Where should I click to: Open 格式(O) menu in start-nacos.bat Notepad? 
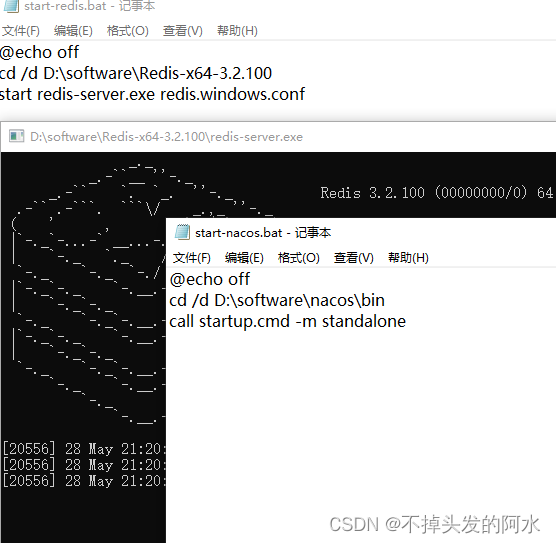coord(299,258)
